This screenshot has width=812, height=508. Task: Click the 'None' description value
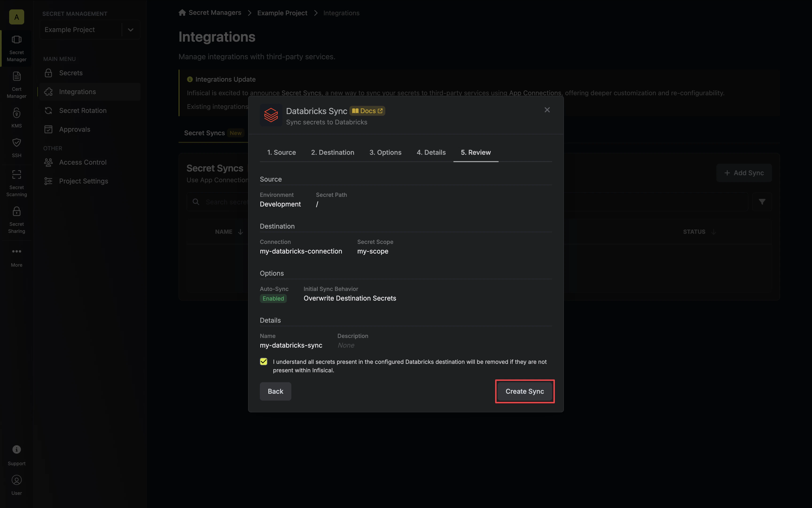click(346, 345)
